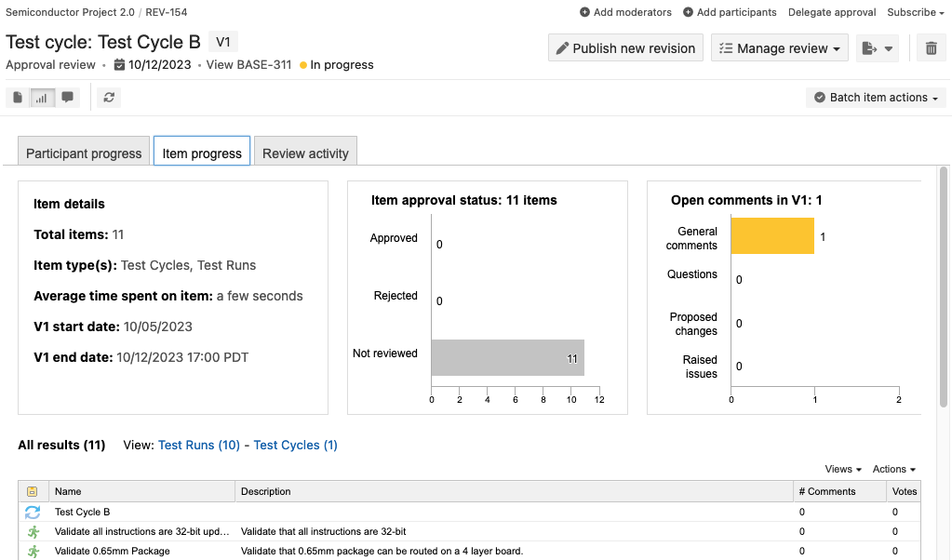Click the checkmark icon in Batch item actions

(x=820, y=97)
